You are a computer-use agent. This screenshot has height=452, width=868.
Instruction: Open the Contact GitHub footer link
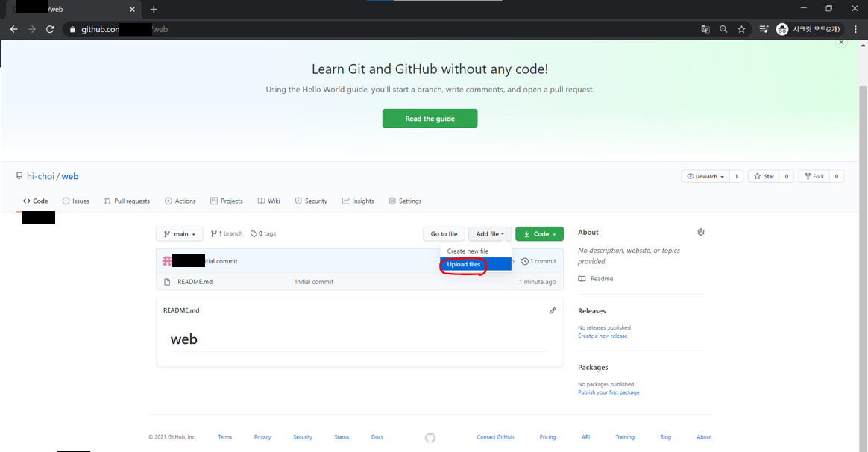[495, 437]
